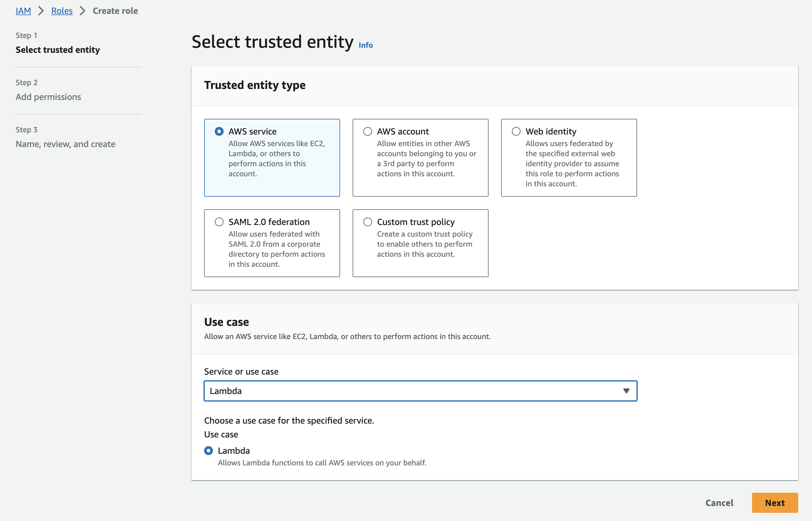
Task: Select the Custom trust policy option
Action: point(367,222)
